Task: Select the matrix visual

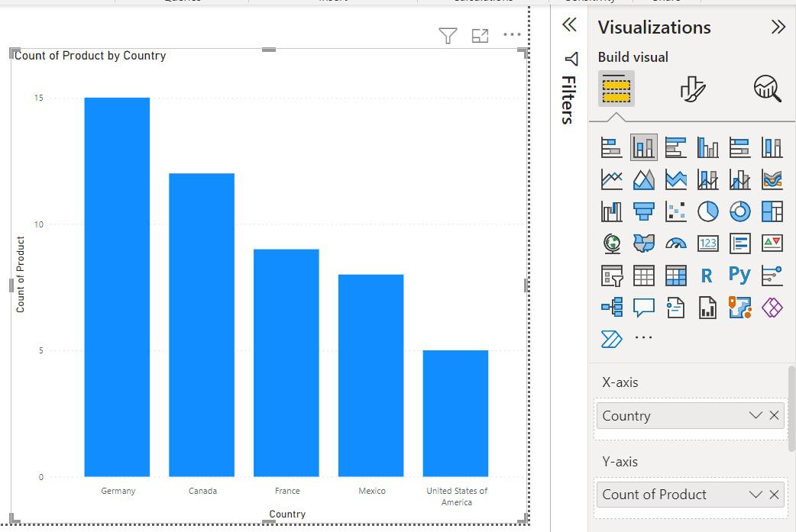Action: click(675, 275)
